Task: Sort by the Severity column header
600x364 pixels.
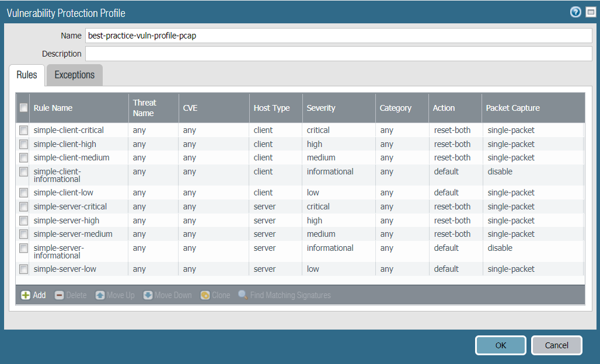Action: [x=321, y=108]
